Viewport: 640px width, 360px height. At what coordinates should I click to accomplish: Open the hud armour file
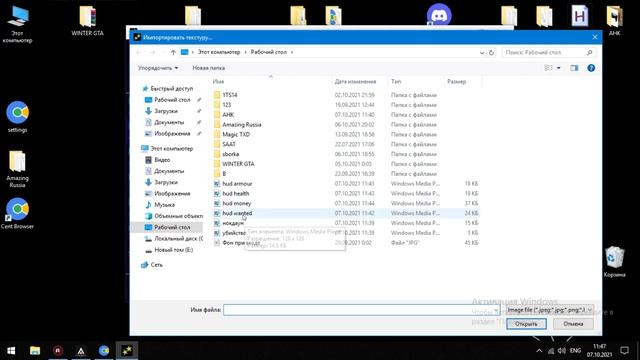pyautogui.click(x=237, y=184)
